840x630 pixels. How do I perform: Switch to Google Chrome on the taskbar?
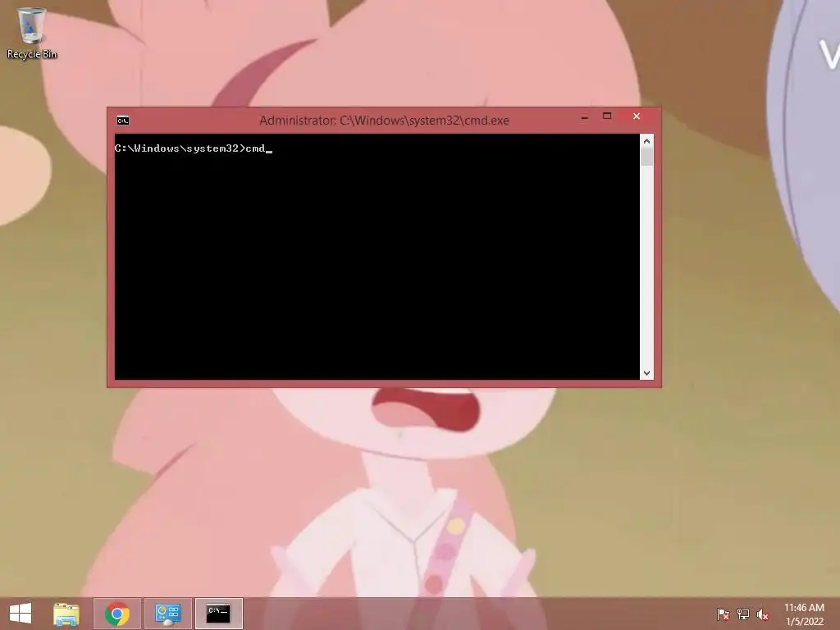pos(117,614)
